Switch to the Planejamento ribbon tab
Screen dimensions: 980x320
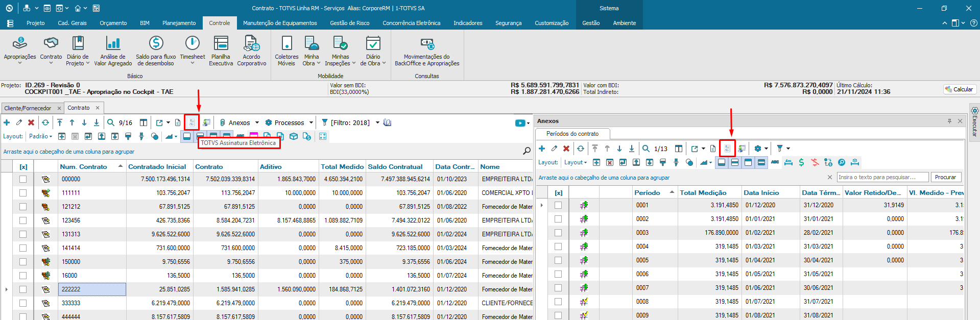[x=179, y=23]
